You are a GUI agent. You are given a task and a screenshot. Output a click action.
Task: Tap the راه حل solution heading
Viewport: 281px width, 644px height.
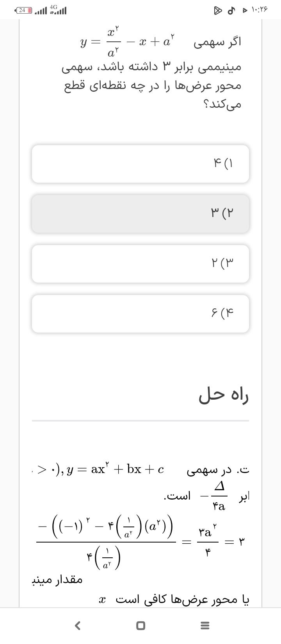[x=224, y=396]
